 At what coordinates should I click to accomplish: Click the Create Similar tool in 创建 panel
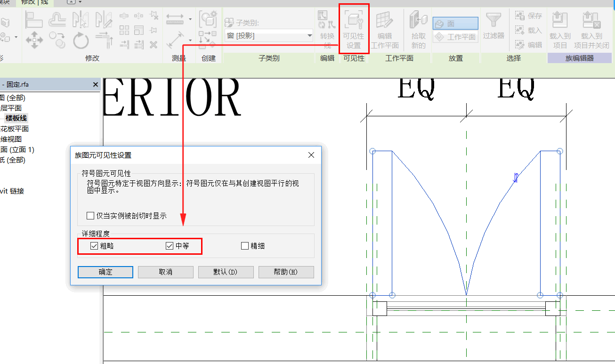point(208,20)
